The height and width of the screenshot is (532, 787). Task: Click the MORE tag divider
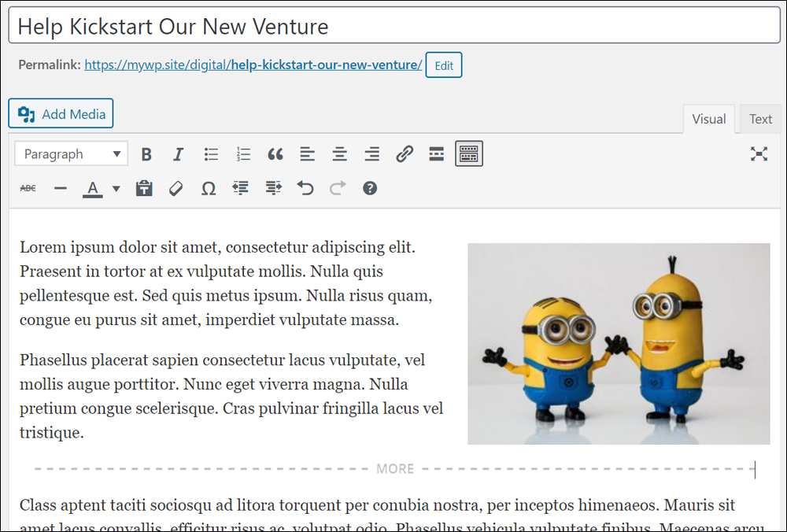coord(394,469)
